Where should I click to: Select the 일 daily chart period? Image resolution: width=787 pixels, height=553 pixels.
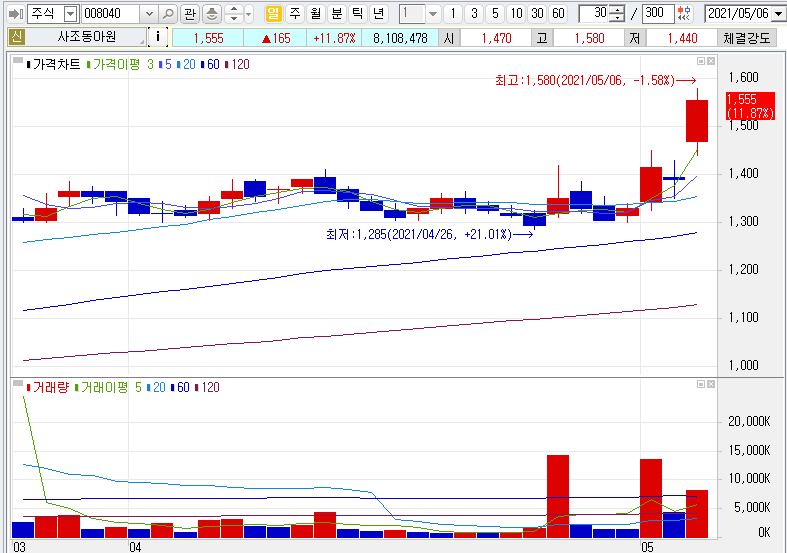(273, 14)
